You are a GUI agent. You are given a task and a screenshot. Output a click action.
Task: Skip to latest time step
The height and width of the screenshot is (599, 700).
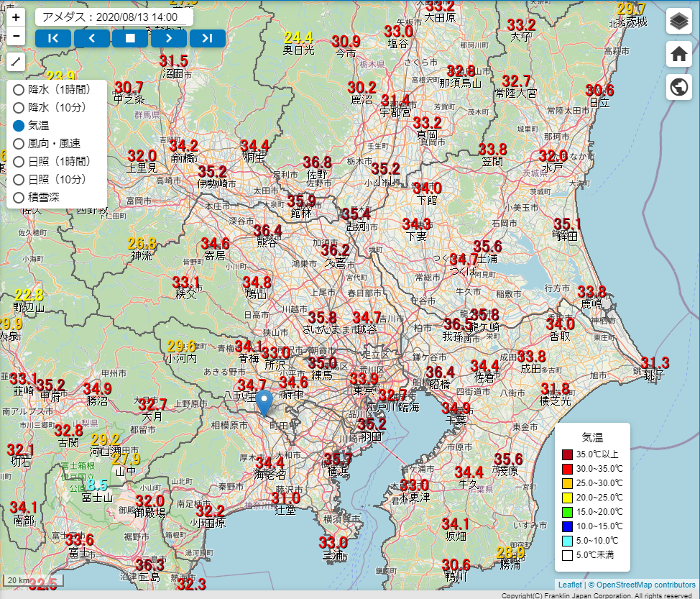click(x=208, y=38)
